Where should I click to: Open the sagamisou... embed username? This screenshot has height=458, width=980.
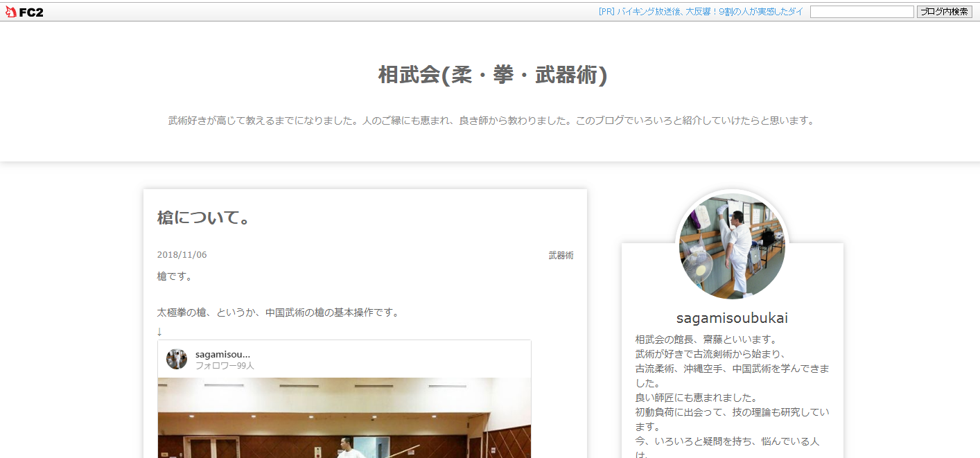222,354
